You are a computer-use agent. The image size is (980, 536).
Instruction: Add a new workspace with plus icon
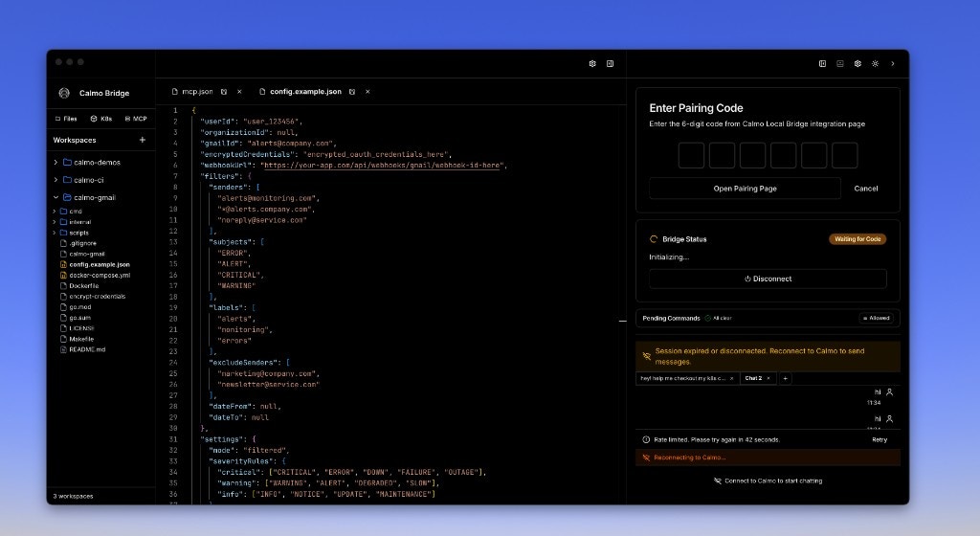click(x=143, y=140)
